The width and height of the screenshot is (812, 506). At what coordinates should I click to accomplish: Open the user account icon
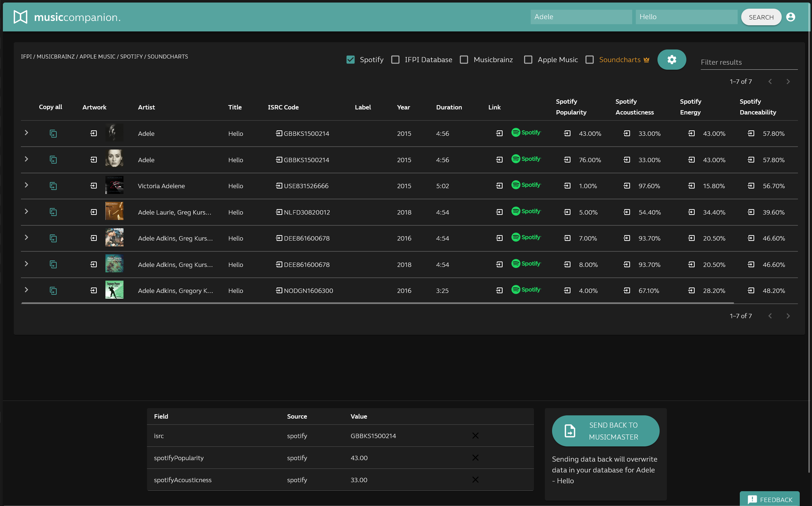click(x=791, y=17)
